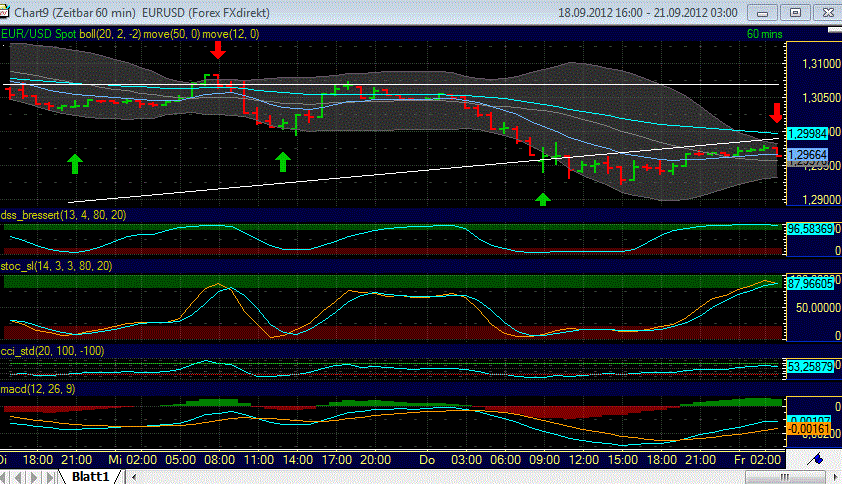Select the red sell arrow near right chart edge

click(776, 113)
